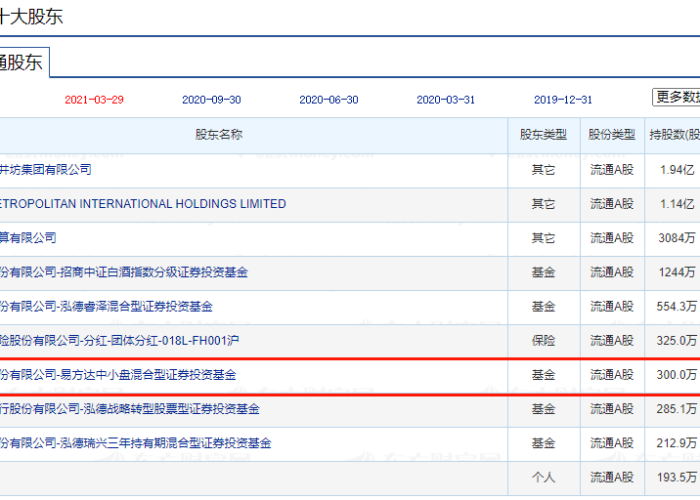Image resolution: width=700 pixels, height=500 pixels.
Task: Click the 个人 shareholder type cell
Action: tap(543, 478)
